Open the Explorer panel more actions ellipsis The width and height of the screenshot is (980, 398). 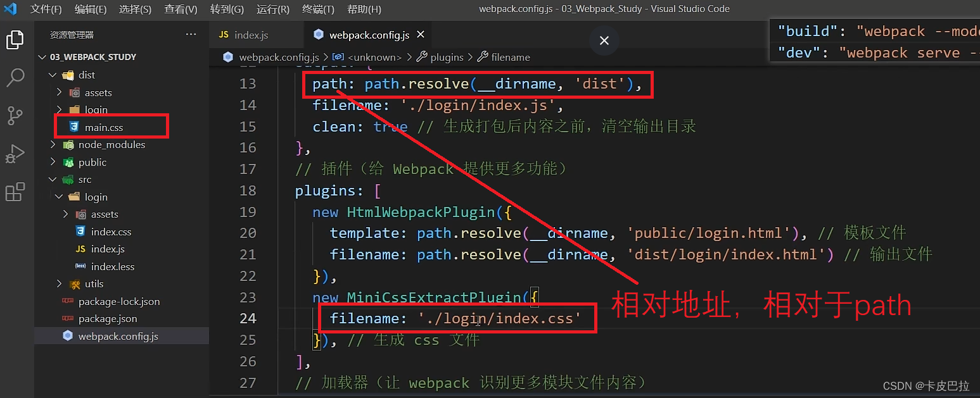tap(191, 35)
